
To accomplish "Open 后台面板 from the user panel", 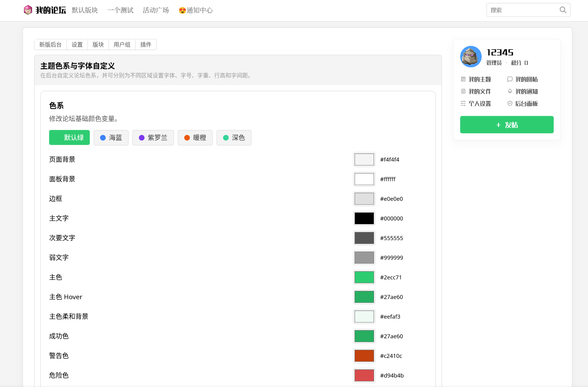I will pos(523,104).
